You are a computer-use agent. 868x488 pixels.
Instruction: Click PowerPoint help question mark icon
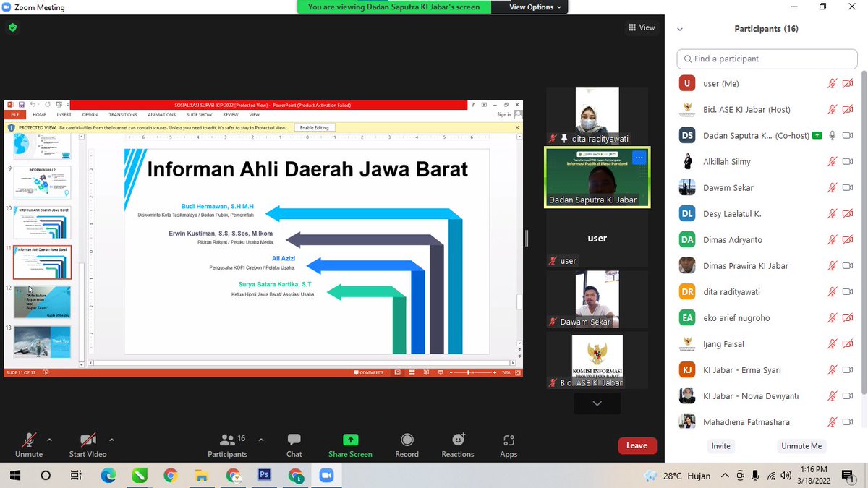tap(473, 105)
